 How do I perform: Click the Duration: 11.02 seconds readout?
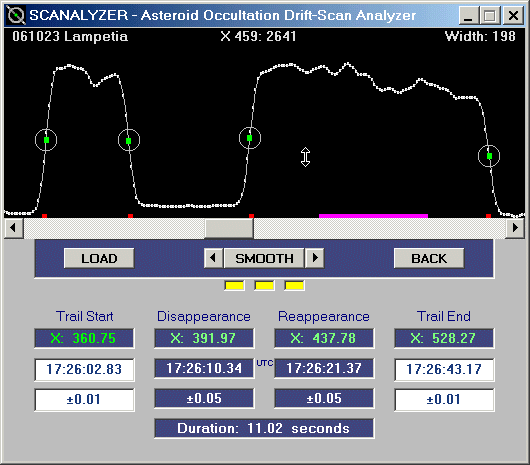264,429
